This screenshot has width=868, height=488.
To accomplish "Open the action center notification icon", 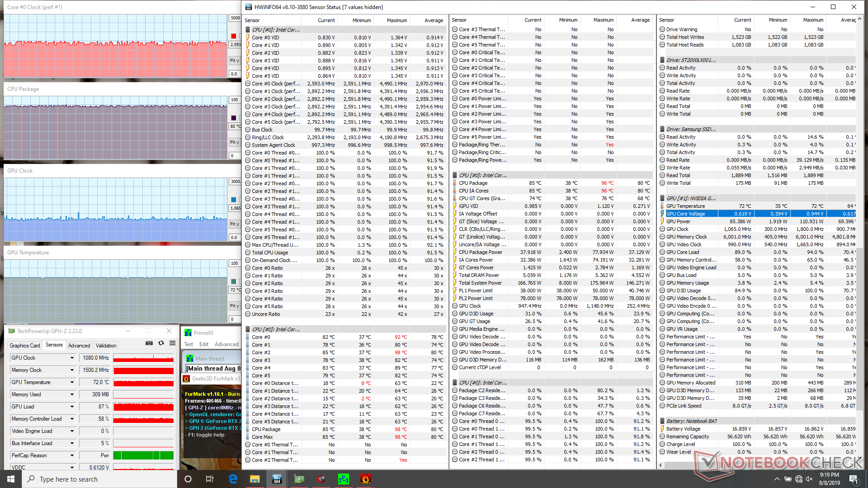I will pos(853,479).
